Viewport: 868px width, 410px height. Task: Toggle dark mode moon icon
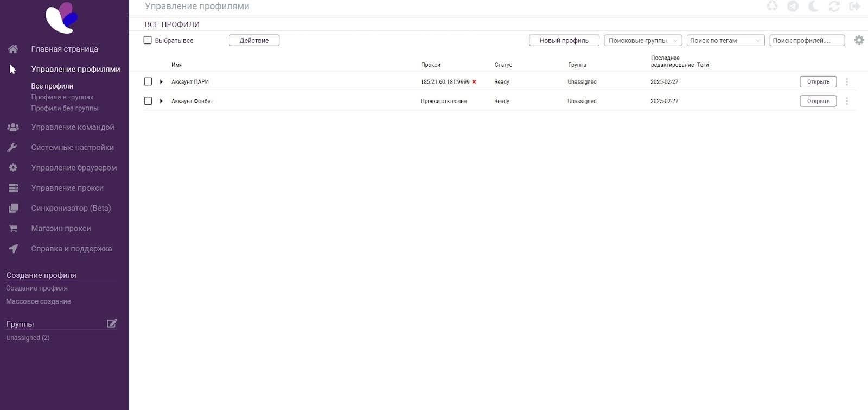pos(813,6)
